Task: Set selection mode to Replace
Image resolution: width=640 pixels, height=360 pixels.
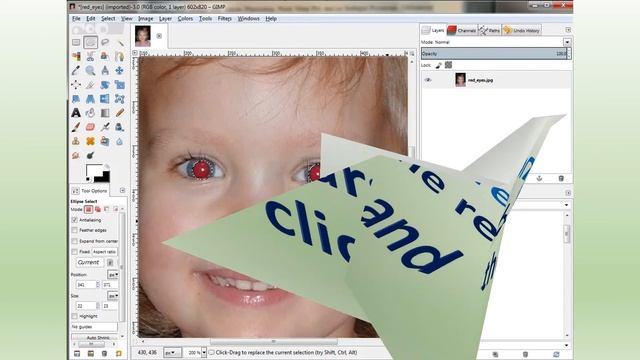Action: pyautogui.click(x=88, y=209)
